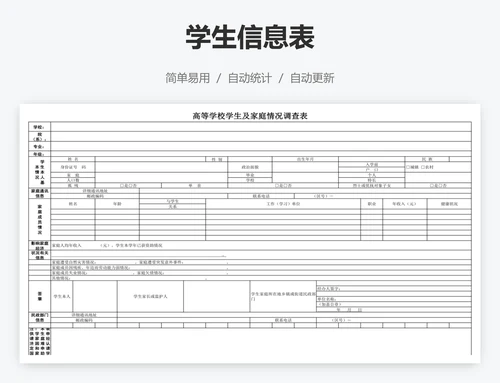Click the 出生年月 label cell
The width and height of the screenshot is (500, 383).
coord(305,159)
